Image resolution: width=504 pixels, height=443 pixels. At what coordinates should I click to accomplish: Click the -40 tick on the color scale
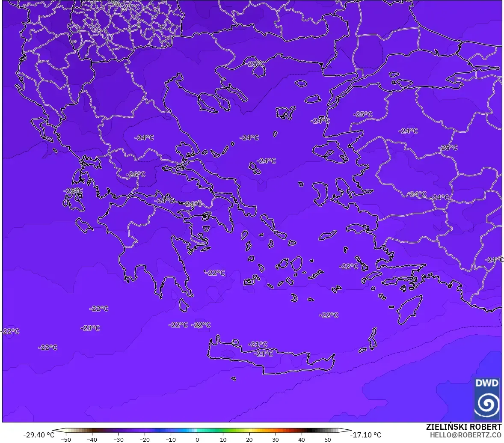(92, 440)
